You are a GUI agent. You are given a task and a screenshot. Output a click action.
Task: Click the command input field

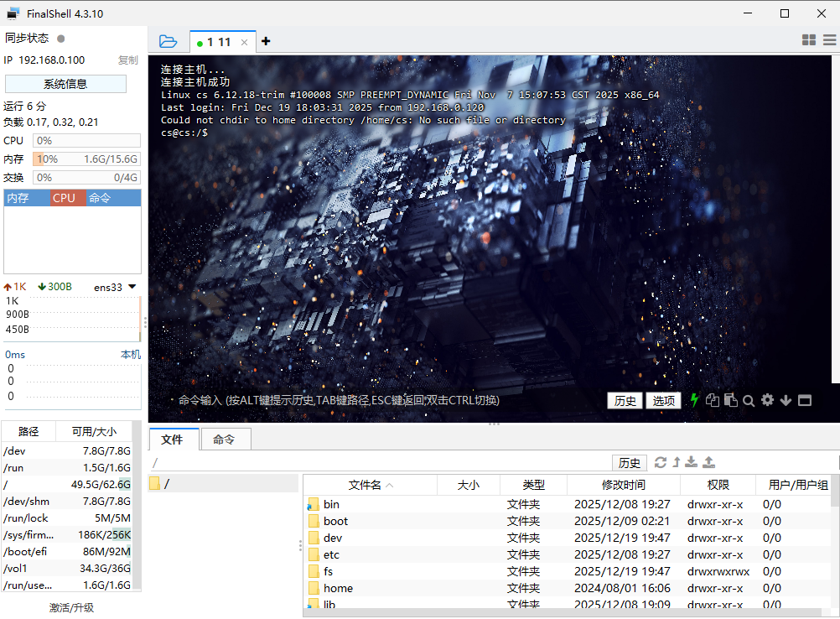[x=377, y=400]
